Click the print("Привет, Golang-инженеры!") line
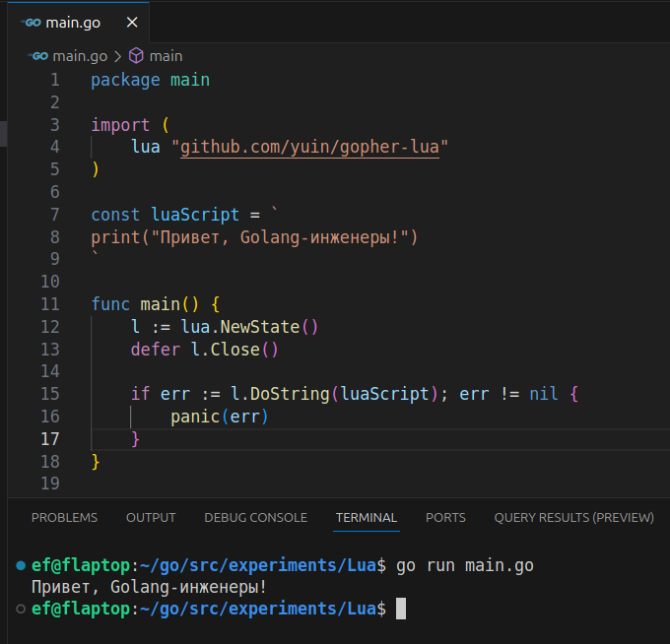670x644 pixels. (x=254, y=237)
